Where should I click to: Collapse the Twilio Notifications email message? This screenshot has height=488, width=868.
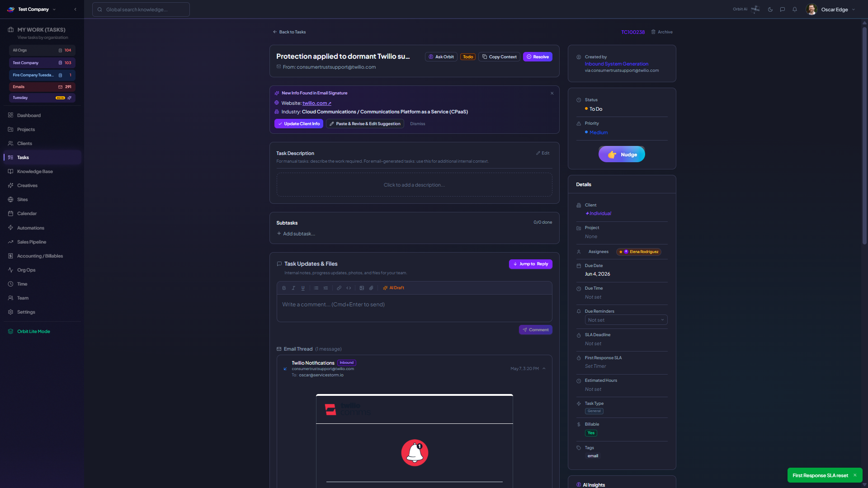(544, 369)
